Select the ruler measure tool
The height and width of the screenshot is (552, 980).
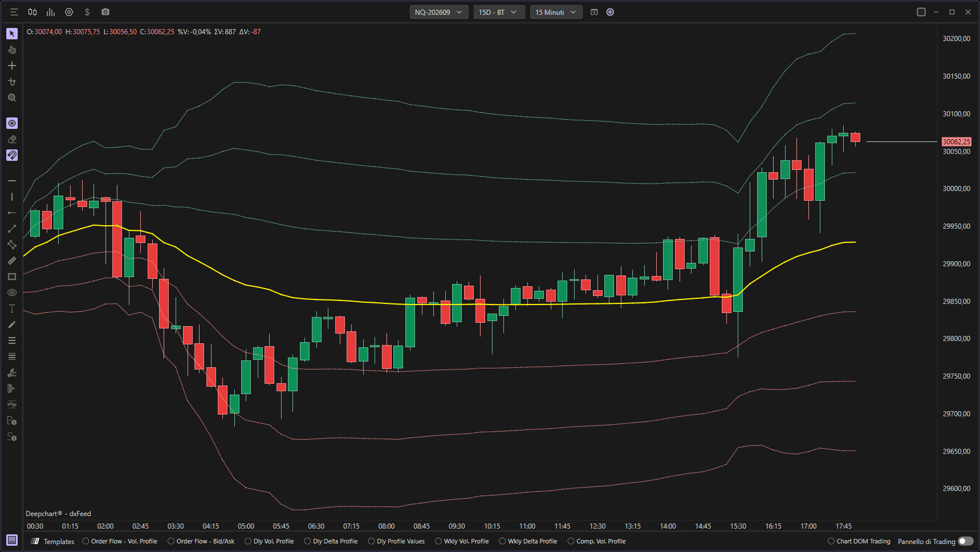[x=12, y=261]
